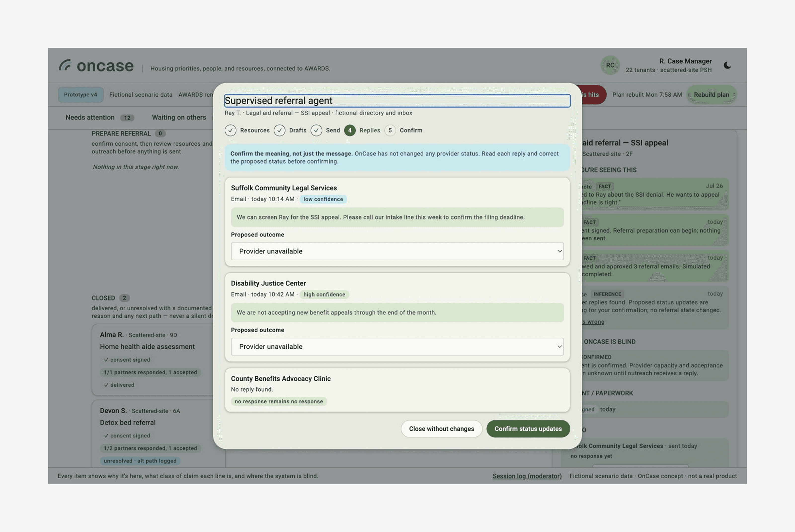The height and width of the screenshot is (532, 795).
Task: Click County Benefits Advocacy Clinic heading
Action: click(x=280, y=378)
